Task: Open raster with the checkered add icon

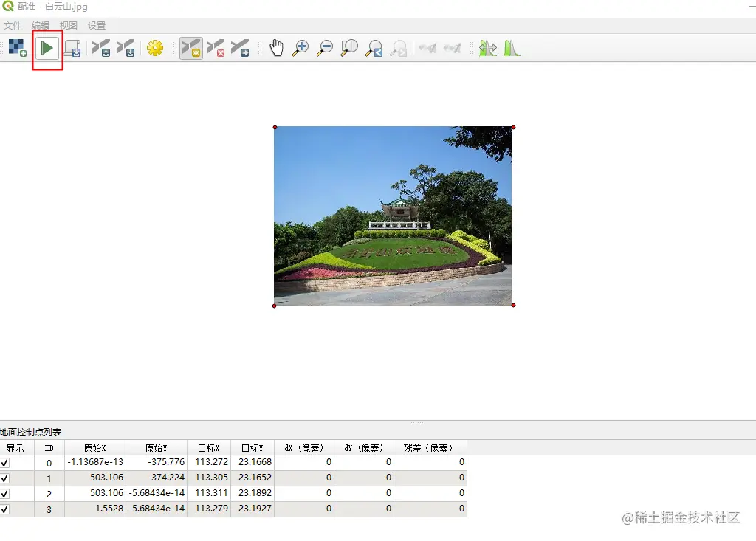Action: (18, 48)
